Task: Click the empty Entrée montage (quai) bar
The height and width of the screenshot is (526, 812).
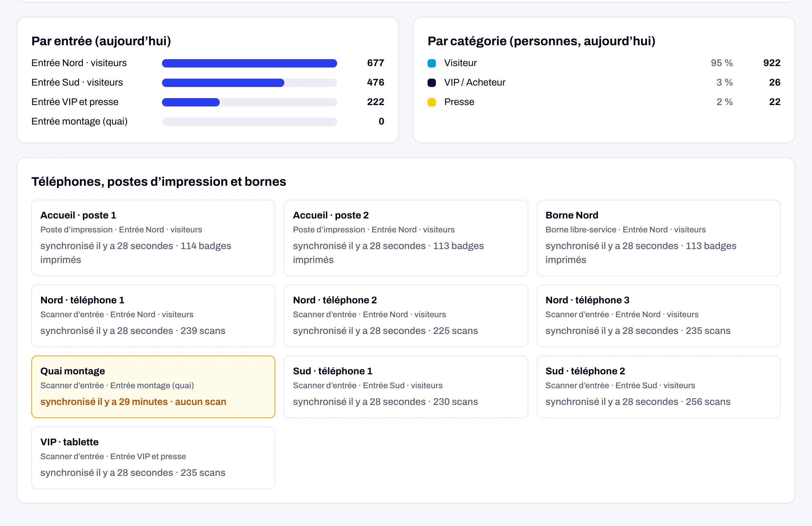Action: [250, 121]
